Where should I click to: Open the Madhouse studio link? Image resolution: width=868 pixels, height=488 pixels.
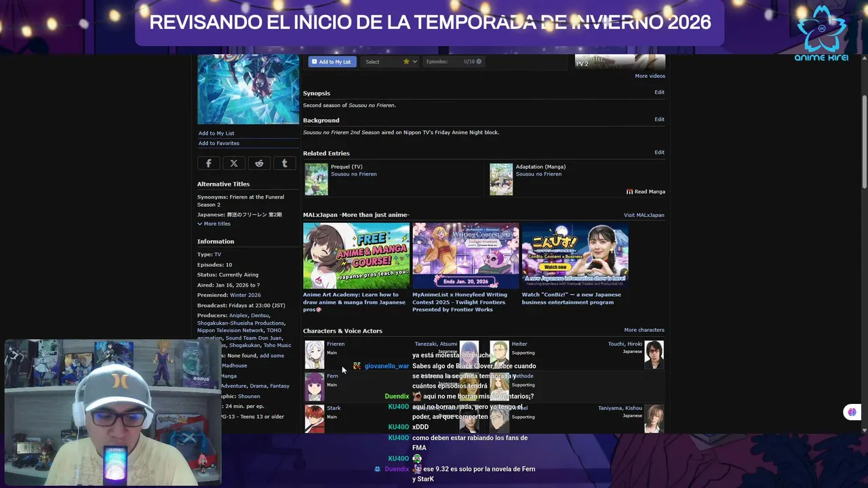(235, 366)
